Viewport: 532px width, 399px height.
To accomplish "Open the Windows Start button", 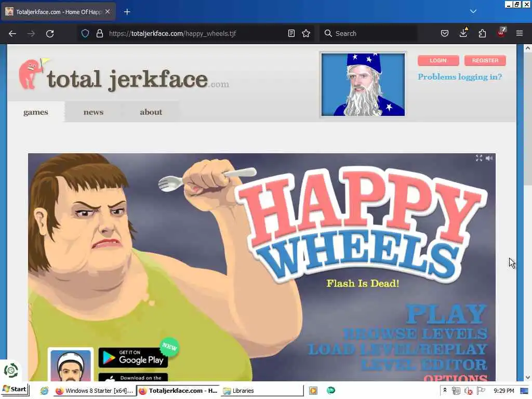I will coord(15,390).
